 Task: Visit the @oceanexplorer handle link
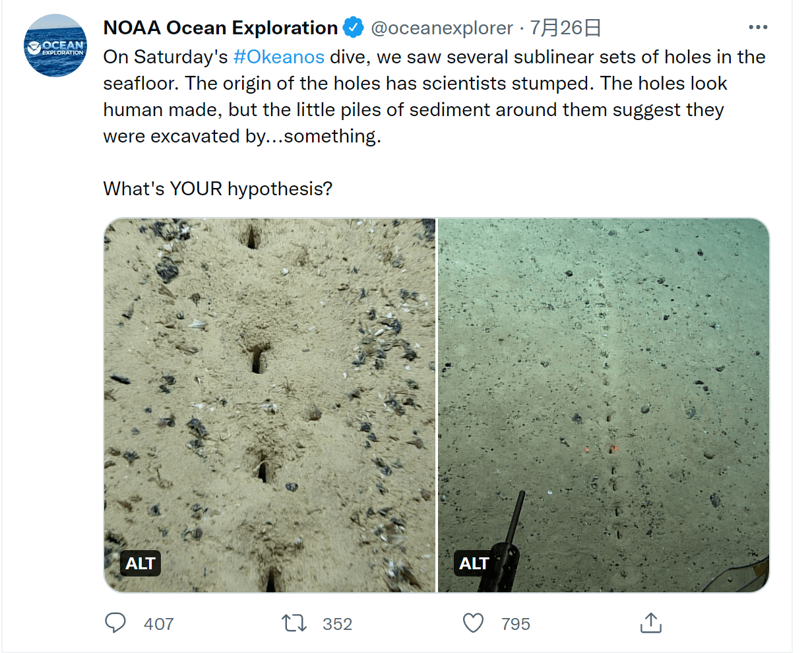pos(441,28)
